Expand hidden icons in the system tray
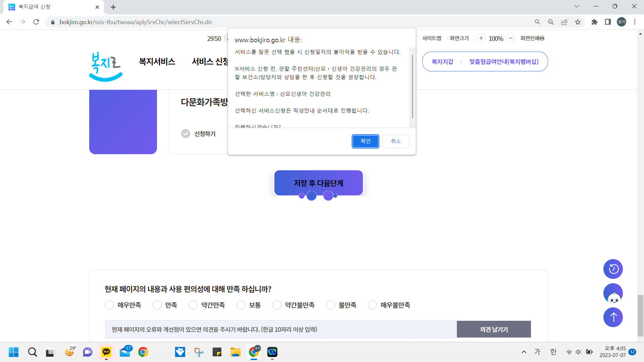This screenshot has width=644, height=362. (x=524, y=352)
